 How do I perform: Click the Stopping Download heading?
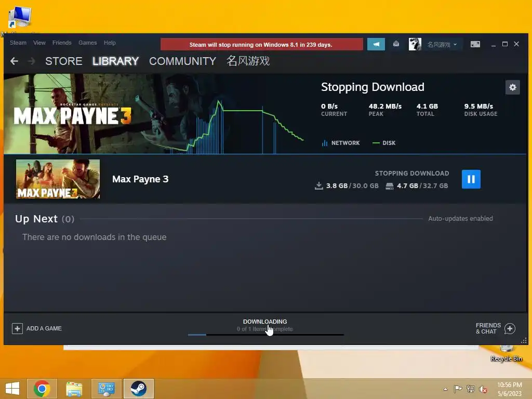pos(373,87)
